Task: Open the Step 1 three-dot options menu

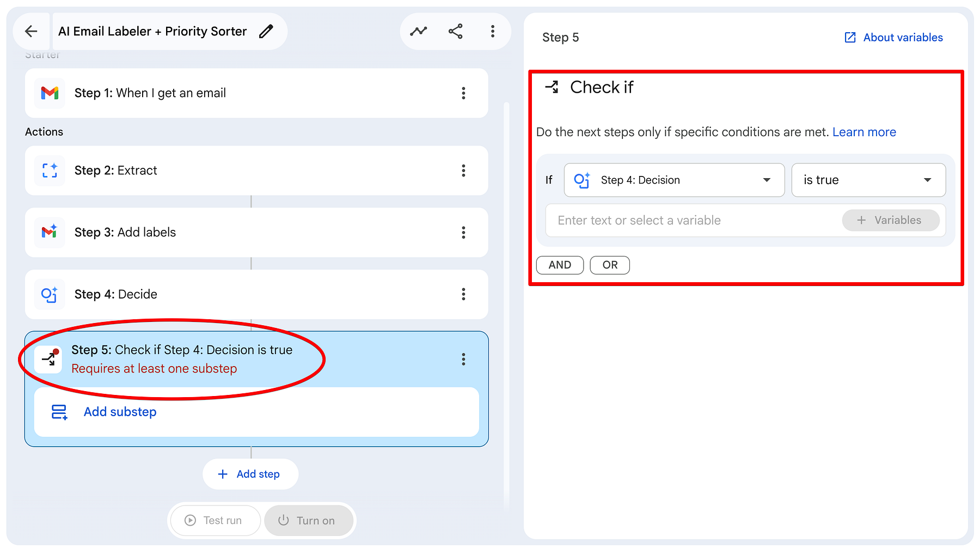Action: [463, 93]
